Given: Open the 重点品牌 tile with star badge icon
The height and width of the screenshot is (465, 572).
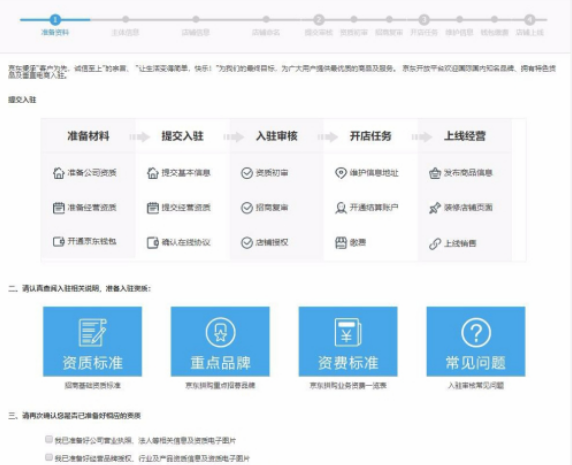Looking at the screenshot, I should 220,341.
